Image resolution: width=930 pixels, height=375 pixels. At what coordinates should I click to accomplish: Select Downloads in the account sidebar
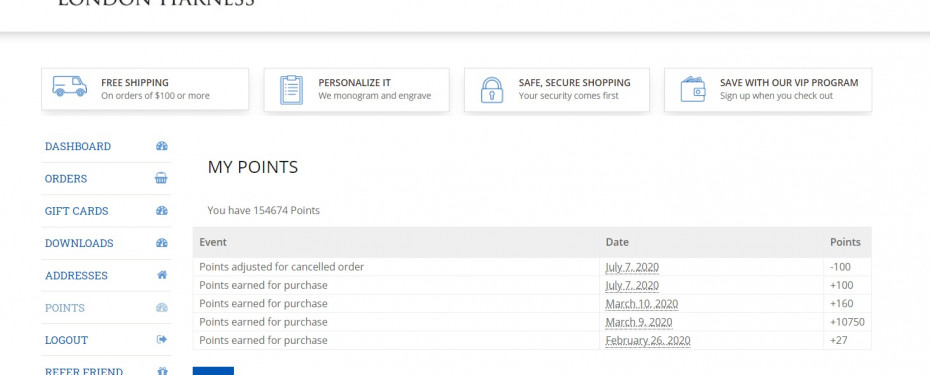(79, 243)
